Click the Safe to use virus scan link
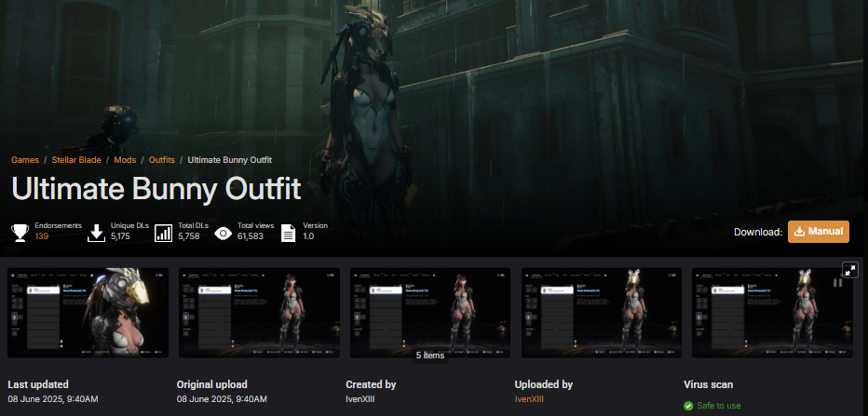Image resolution: width=868 pixels, height=416 pixels. pos(719,406)
